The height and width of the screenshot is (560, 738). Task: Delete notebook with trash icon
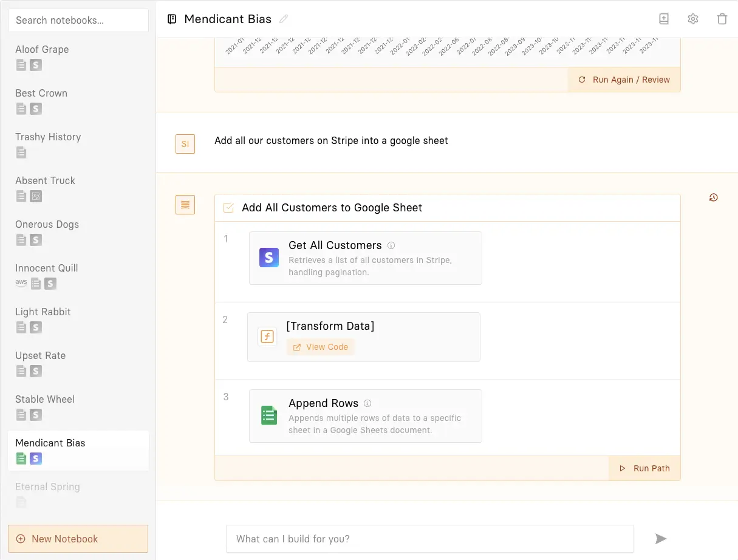pyautogui.click(x=722, y=19)
